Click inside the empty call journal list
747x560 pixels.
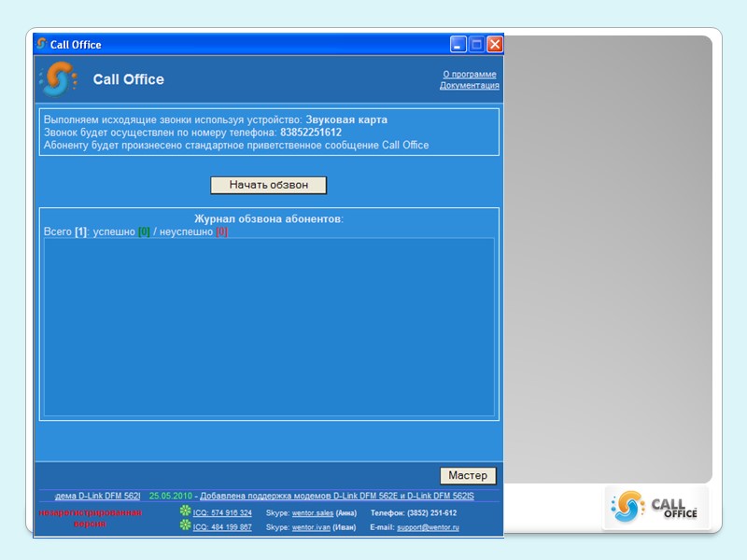[x=269, y=328]
